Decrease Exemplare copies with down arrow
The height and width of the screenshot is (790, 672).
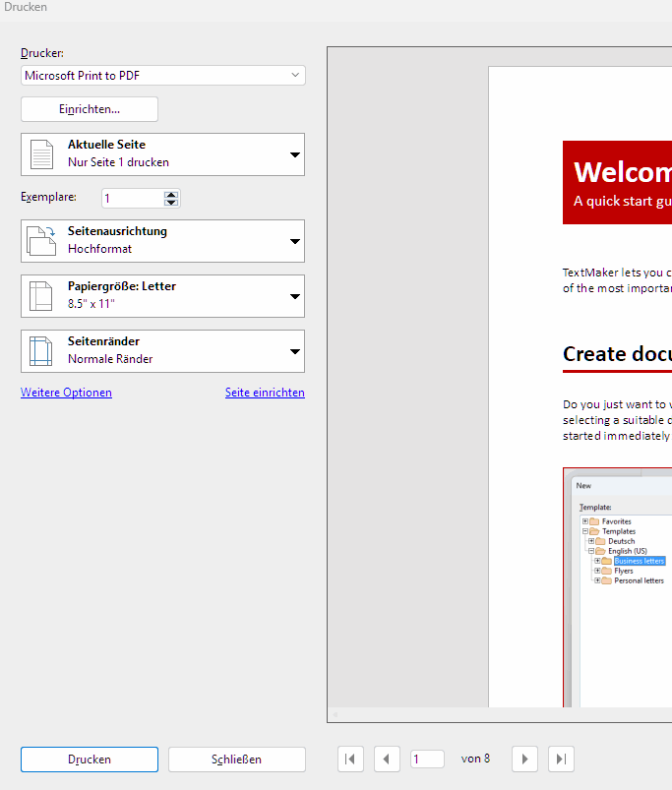click(x=171, y=202)
